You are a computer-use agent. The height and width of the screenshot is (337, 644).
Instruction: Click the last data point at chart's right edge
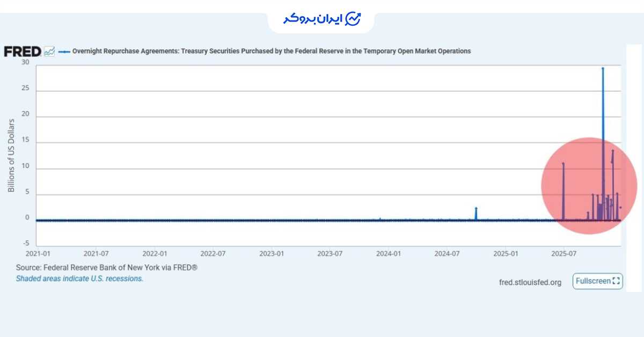pos(620,208)
